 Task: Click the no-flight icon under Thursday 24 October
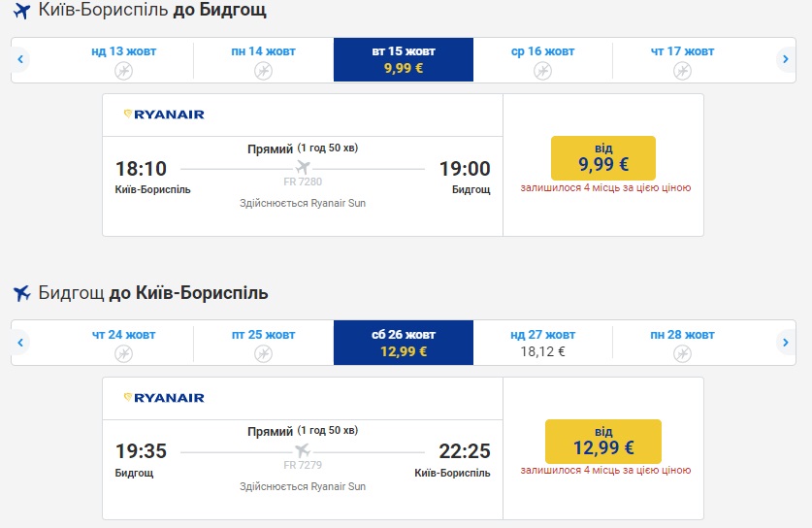click(x=123, y=353)
